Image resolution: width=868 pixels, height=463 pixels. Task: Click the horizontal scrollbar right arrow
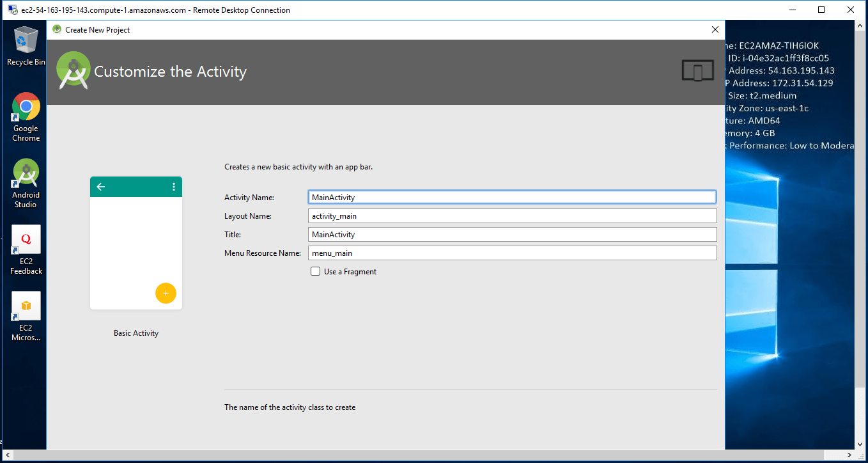[849, 455]
